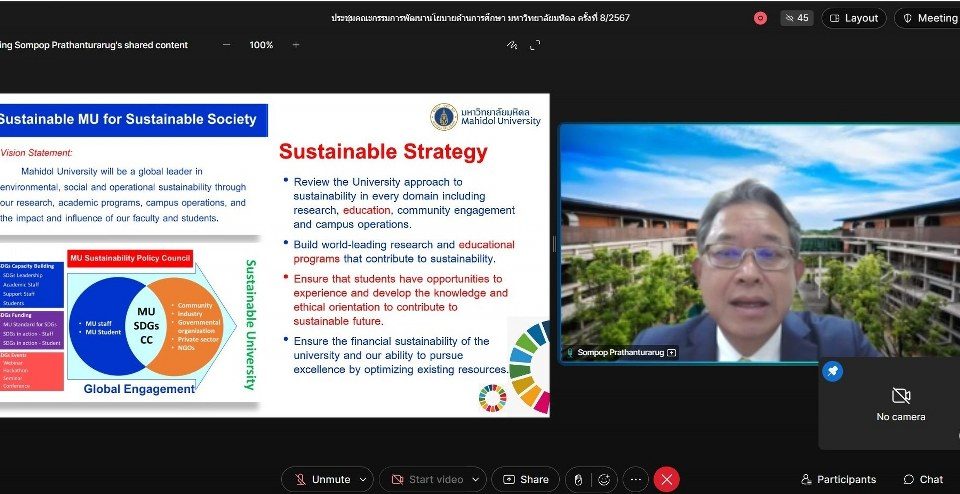
Task: Click the microphone icon in Unmute button
Action: pos(301,479)
